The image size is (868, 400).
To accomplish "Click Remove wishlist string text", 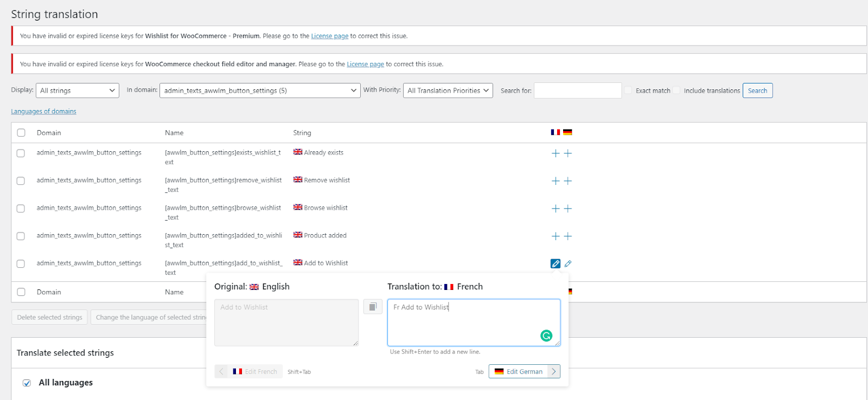I will (x=327, y=180).
